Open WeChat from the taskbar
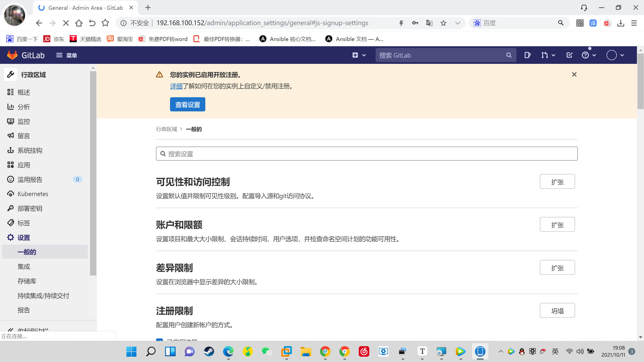The width and height of the screenshot is (644, 362). pyautogui.click(x=267, y=351)
